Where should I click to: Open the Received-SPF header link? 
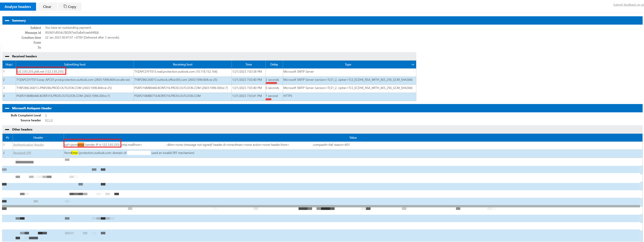point(22,153)
